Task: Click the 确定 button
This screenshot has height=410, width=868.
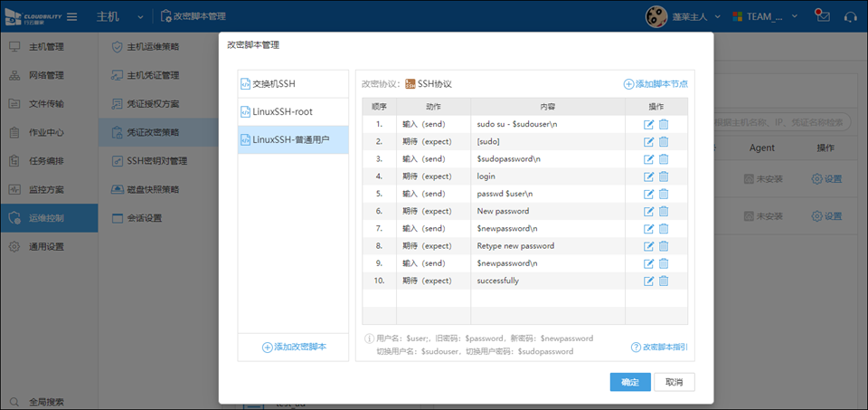Action: [629, 382]
